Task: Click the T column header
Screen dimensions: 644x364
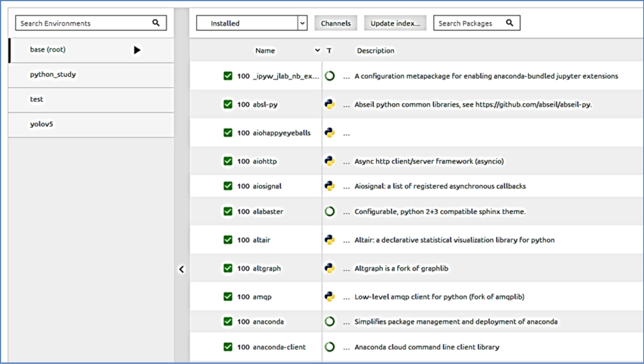Action: click(x=329, y=51)
